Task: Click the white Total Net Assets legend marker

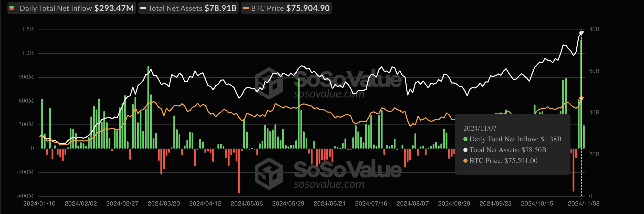Action: point(143,8)
